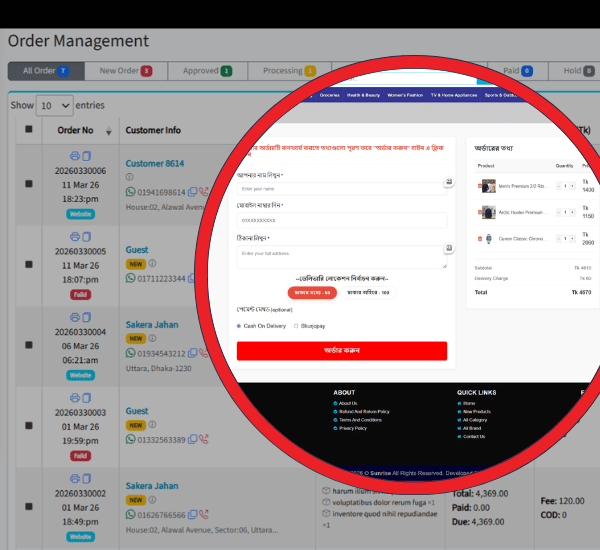Click info icon under Customer 8614
Screen dimensions: 600x550
[129, 177]
